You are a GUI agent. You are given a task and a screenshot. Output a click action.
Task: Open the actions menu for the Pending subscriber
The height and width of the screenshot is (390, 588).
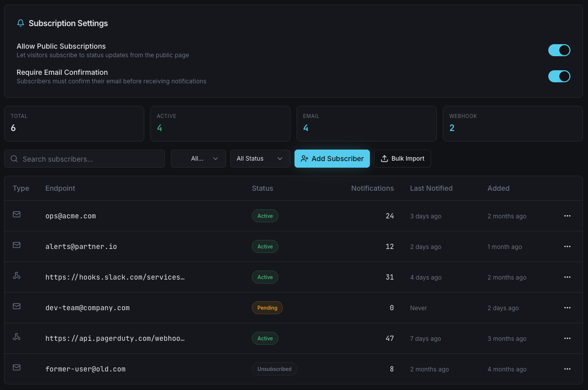click(567, 308)
